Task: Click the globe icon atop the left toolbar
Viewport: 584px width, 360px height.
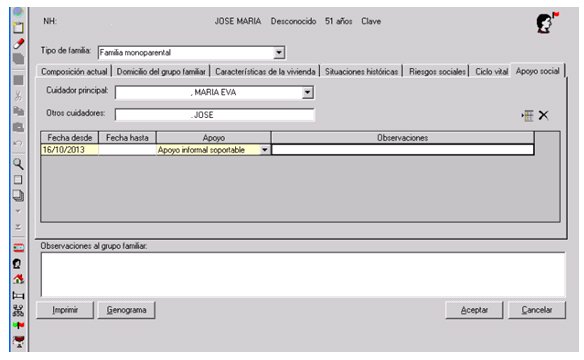Action: coord(18,12)
